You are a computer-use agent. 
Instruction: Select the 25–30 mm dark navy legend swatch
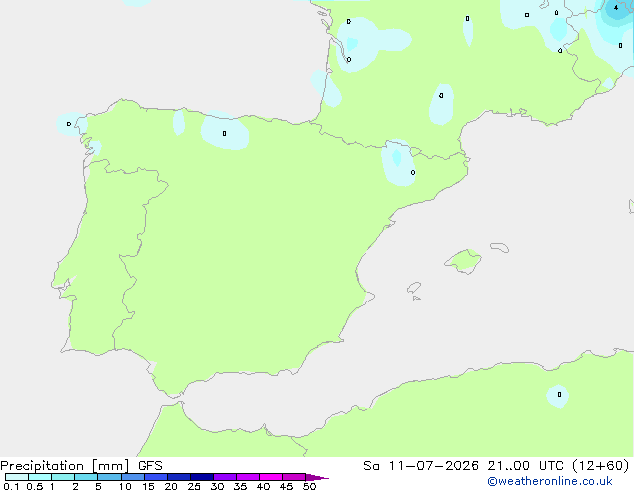(202, 477)
